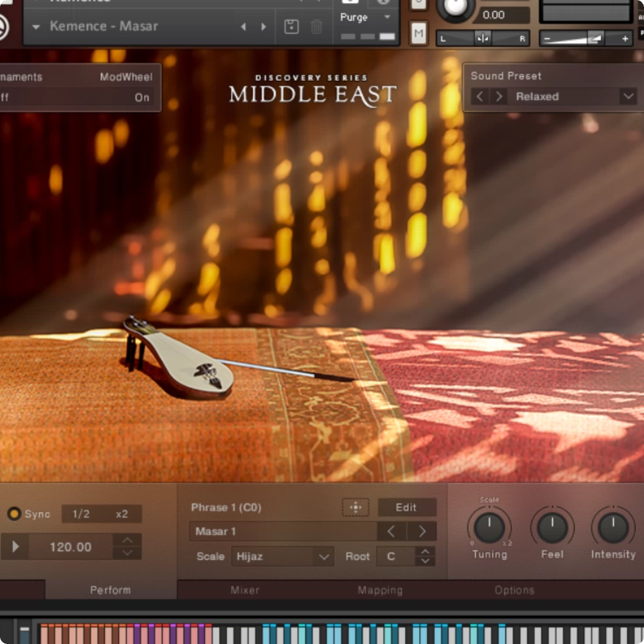This screenshot has height=644, width=644.
Task: Click the Phrase 1 (C0) label
Action: click(x=226, y=508)
